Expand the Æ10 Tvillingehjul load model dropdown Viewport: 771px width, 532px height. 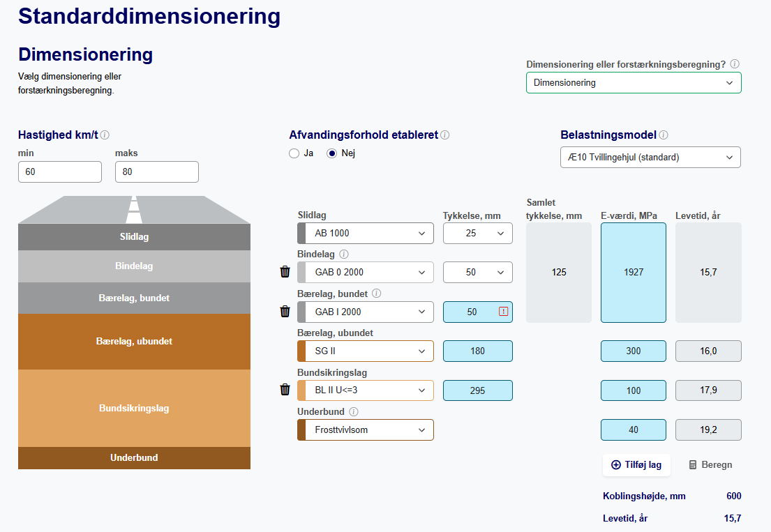(650, 157)
